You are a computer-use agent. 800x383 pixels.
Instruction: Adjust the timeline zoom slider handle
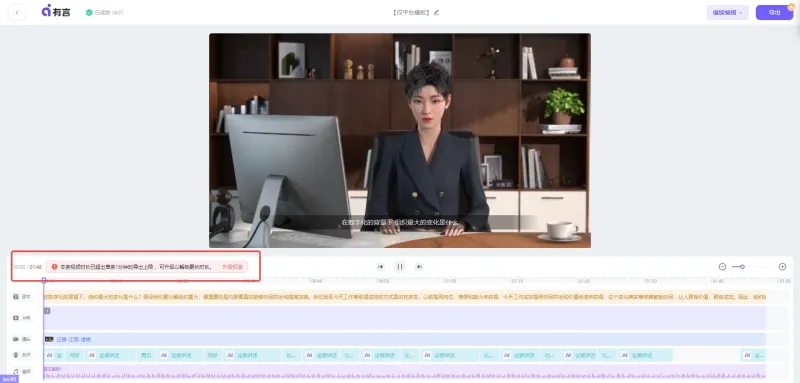pyautogui.click(x=742, y=267)
